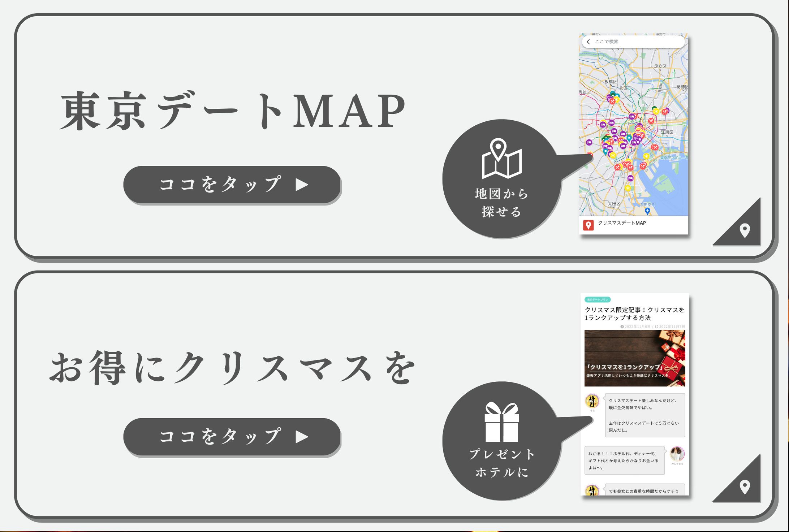Screen dimensions: 789x532
Task: Click the ここで検索 search field on the map
Action: click(633, 42)
